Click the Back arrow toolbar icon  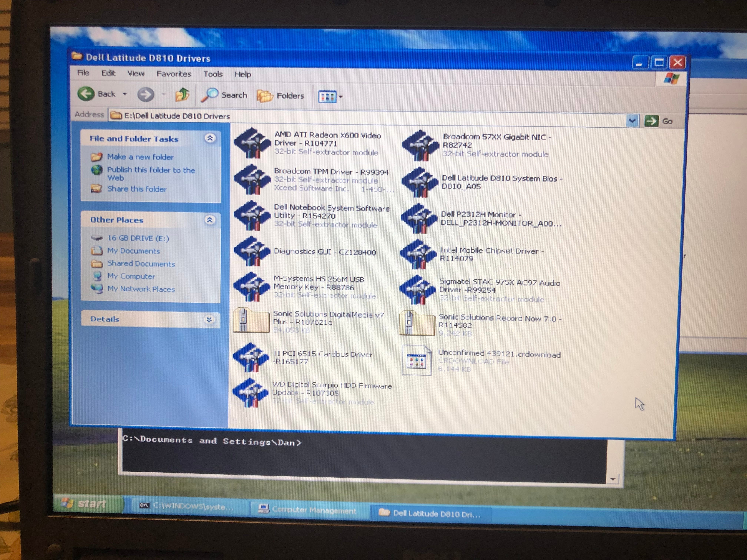(86, 94)
